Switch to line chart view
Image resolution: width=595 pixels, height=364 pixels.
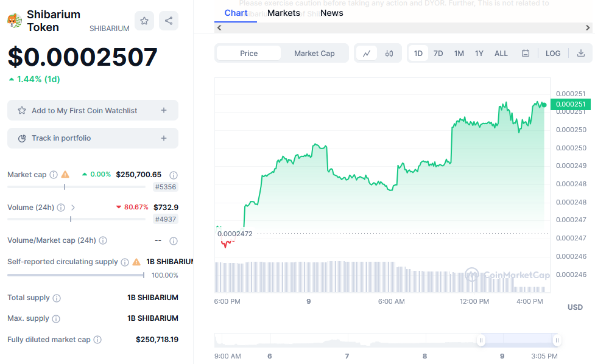[367, 54]
